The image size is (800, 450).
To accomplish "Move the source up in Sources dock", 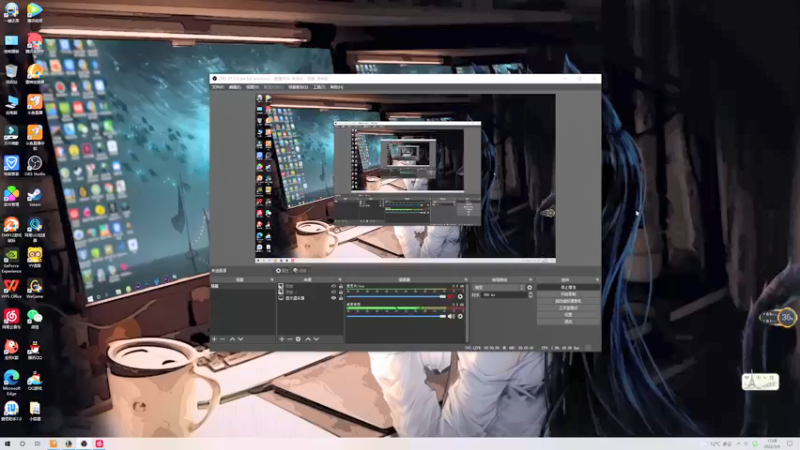I will 308,339.
